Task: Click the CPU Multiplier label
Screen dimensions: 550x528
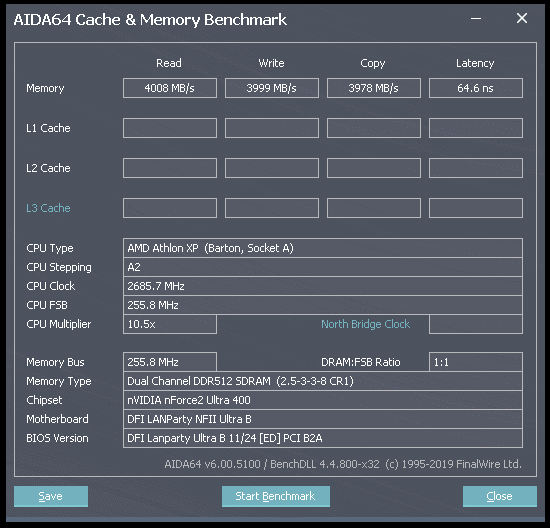Action: (x=59, y=324)
